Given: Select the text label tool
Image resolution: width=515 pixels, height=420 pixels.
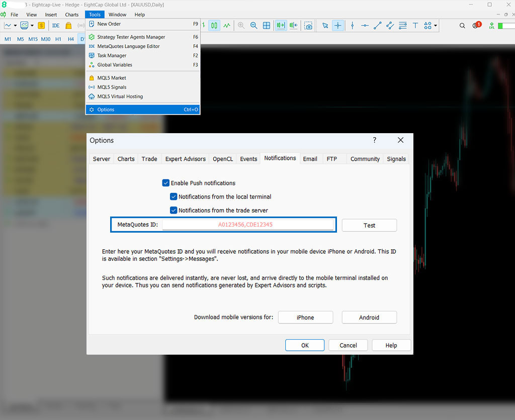Looking at the screenshot, I should click(x=415, y=26).
